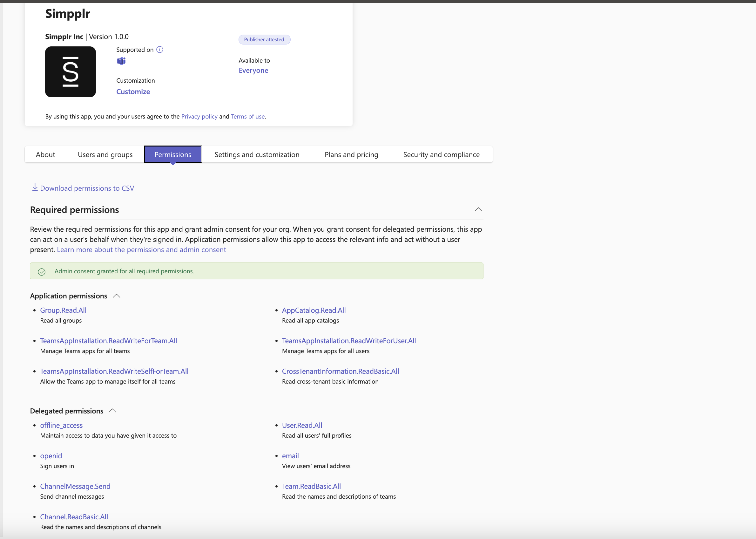Click 'Read all users' full profiles' text
The height and width of the screenshot is (539, 756).
[x=317, y=435]
